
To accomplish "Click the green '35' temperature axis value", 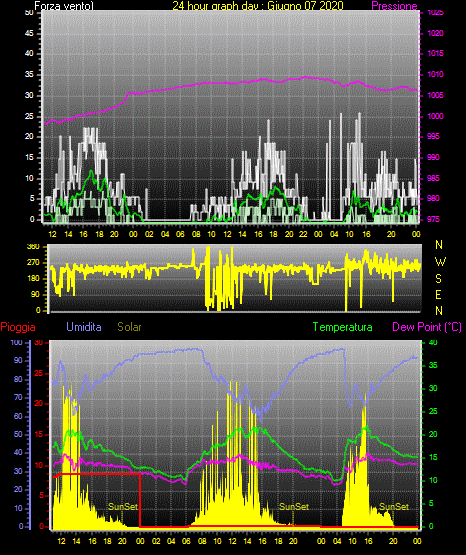I will 433,365.
